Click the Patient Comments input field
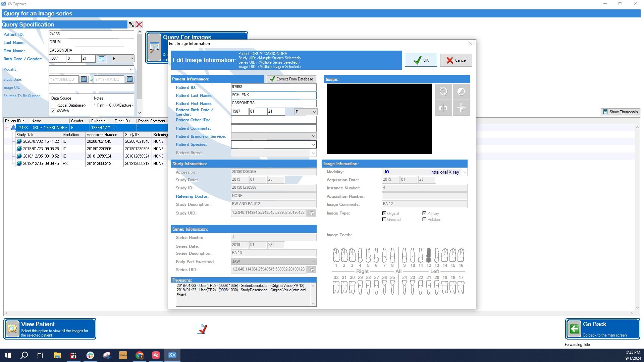This screenshot has width=644, height=362. (x=273, y=128)
